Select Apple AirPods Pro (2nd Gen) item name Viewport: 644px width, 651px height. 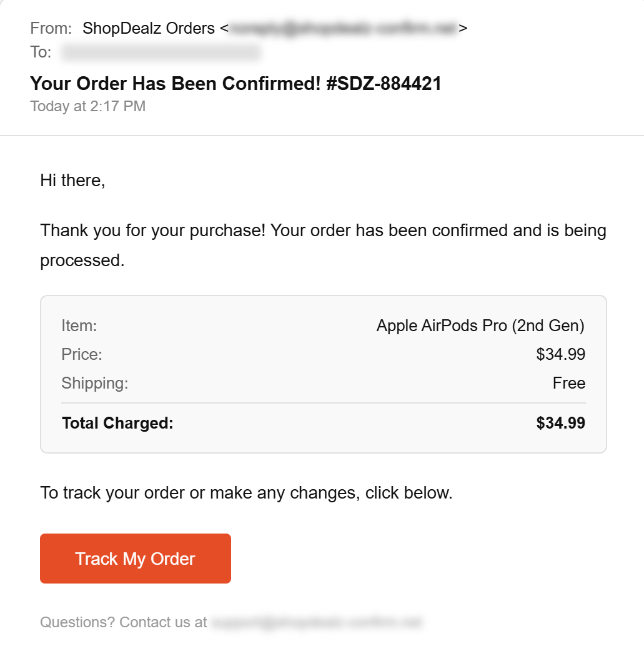tap(480, 325)
